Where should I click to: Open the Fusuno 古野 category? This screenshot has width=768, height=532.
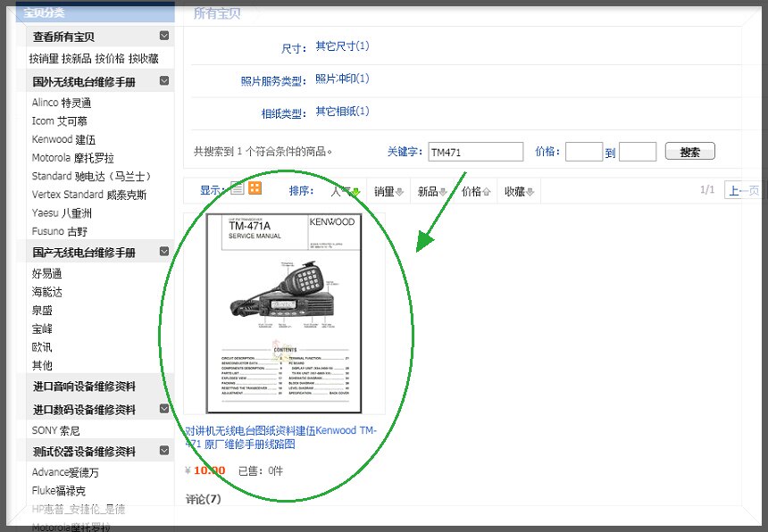59,231
